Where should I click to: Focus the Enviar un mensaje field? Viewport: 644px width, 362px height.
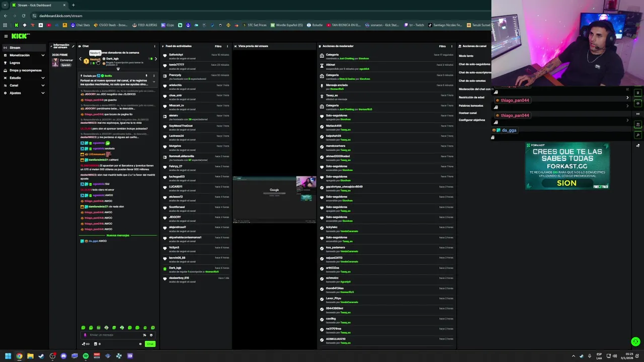117,335
